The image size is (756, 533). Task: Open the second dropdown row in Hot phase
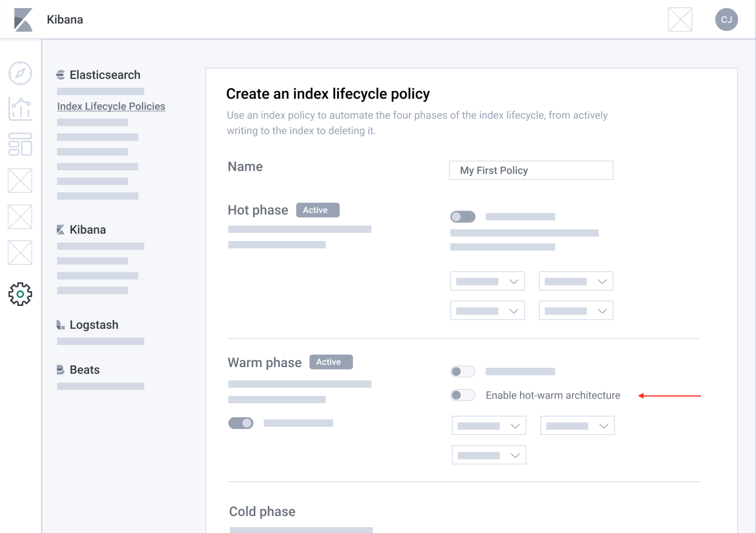[487, 310]
